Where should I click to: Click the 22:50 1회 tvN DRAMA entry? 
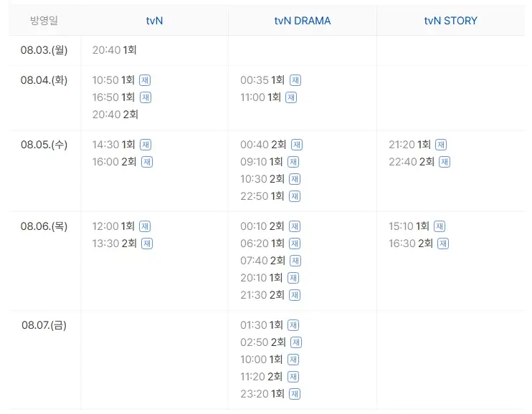pos(262,196)
